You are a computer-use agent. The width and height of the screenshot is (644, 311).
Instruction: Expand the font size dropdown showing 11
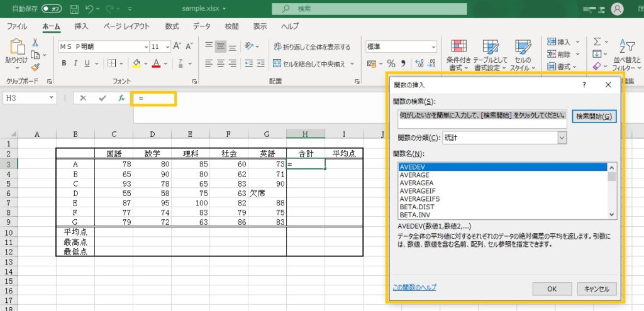pyautogui.click(x=166, y=46)
